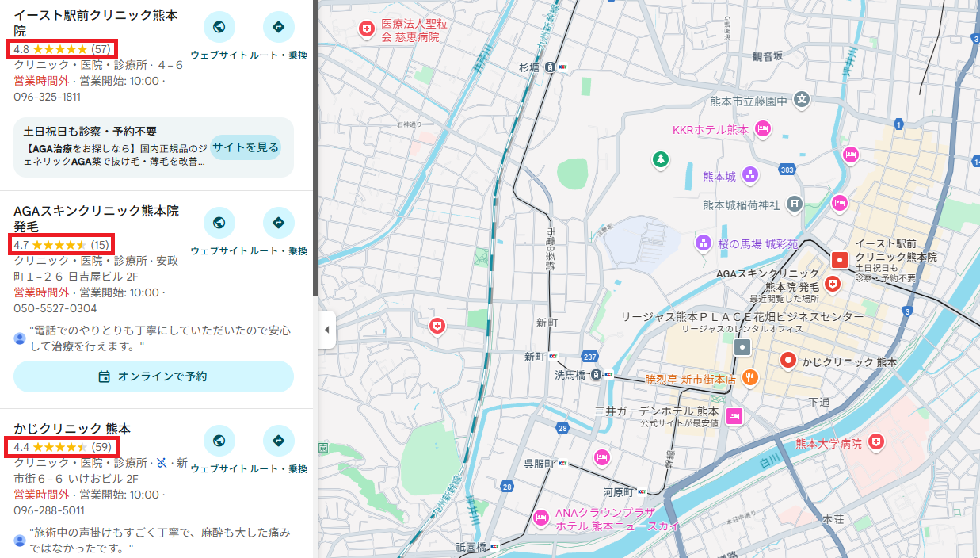The width and height of the screenshot is (980, 558).
Task: Open AGAスキンクリニック熊本院 発毛 listing title
Action: [97, 219]
